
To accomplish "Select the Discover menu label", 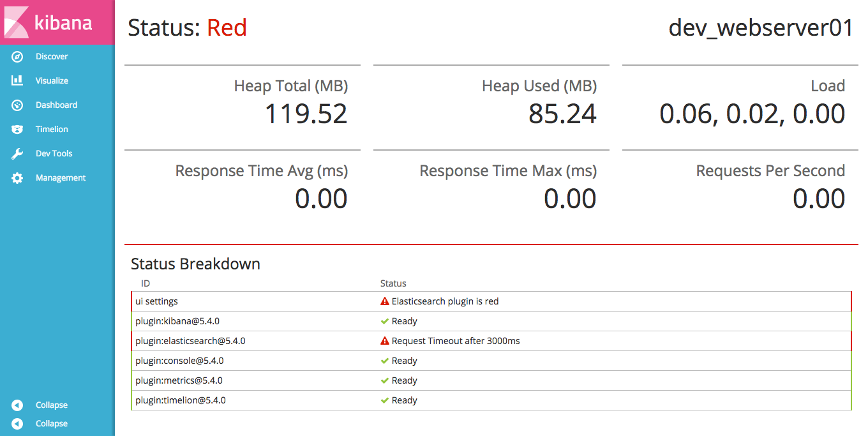I will [x=52, y=57].
